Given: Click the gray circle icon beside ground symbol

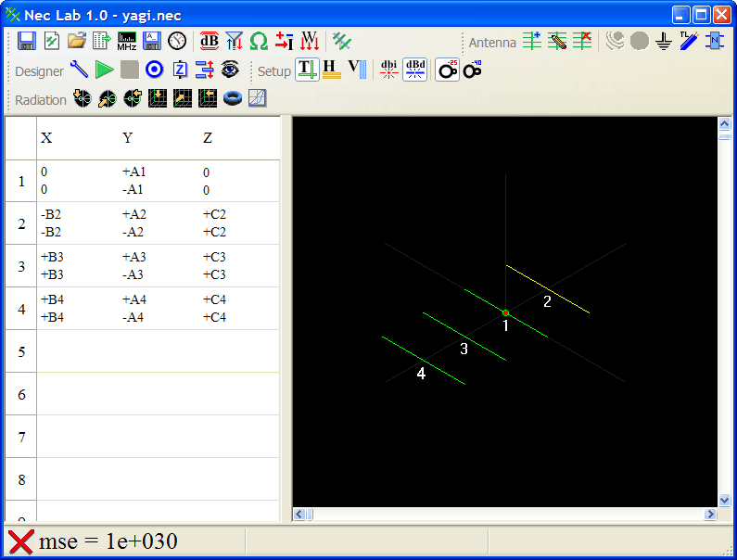Looking at the screenshot, I should pyautogui.click(x=640, y=42).
